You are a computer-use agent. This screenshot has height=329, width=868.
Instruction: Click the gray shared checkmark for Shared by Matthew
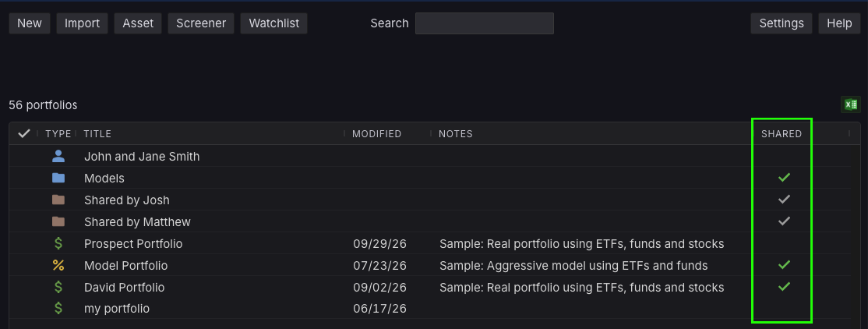[784, 221]
